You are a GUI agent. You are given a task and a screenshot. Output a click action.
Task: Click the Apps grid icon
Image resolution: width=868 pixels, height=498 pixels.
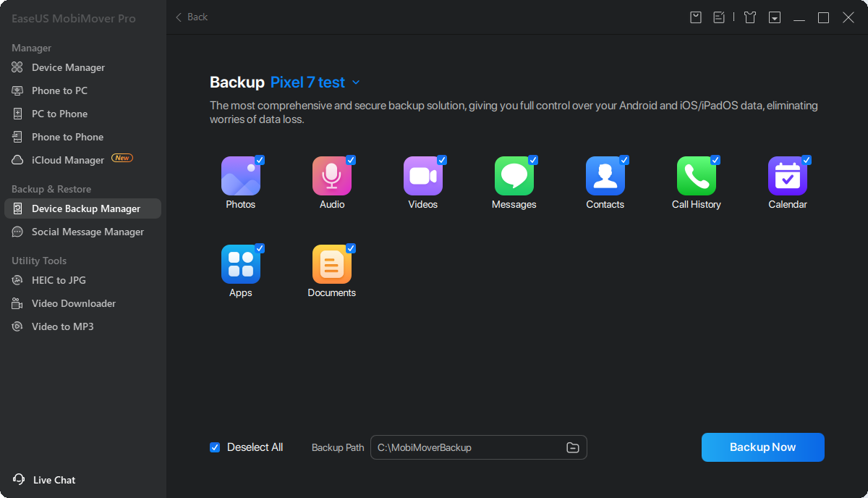(241, 264)
